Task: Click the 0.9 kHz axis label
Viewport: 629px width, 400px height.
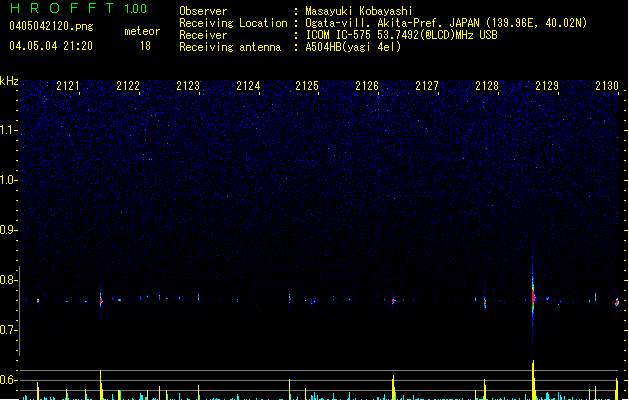Action: (x=8, y=230)
